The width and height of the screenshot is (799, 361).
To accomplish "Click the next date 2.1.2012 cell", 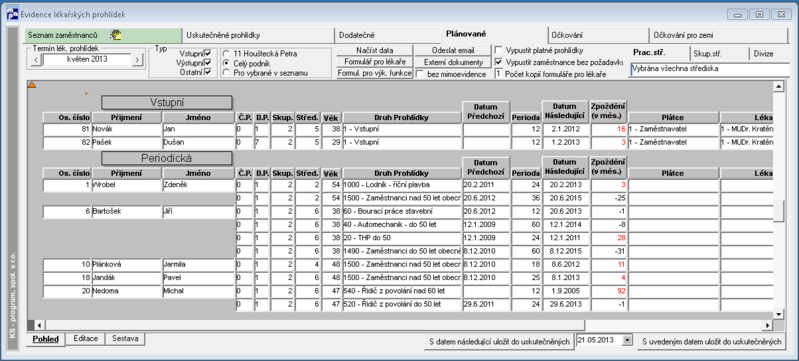I will point(566,129).
